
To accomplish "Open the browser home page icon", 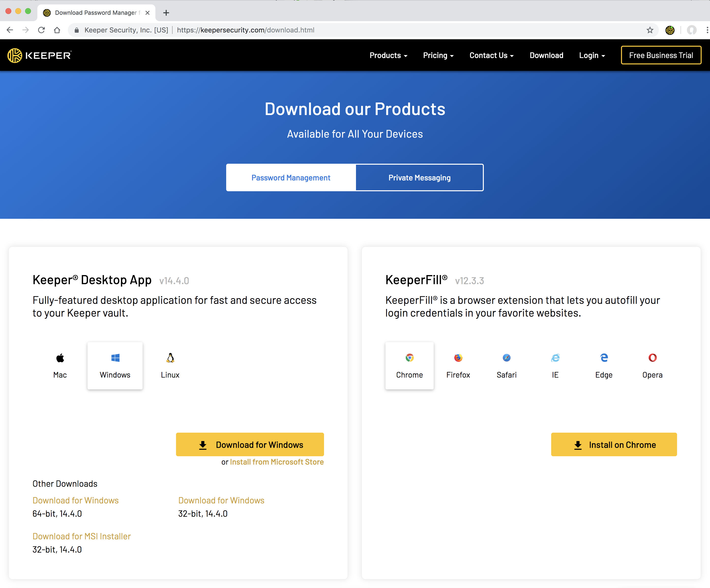I will tap(57, 30).
